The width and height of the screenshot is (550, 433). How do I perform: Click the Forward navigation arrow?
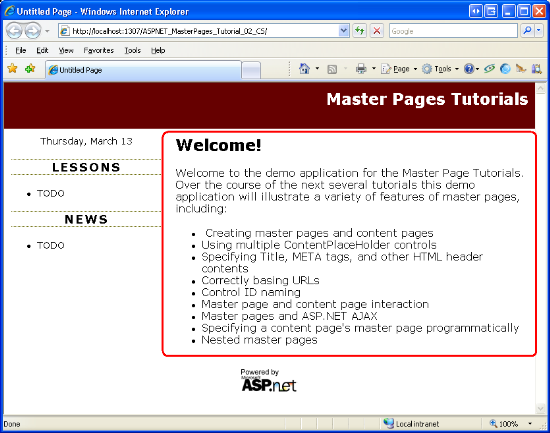tap(33, 31)
